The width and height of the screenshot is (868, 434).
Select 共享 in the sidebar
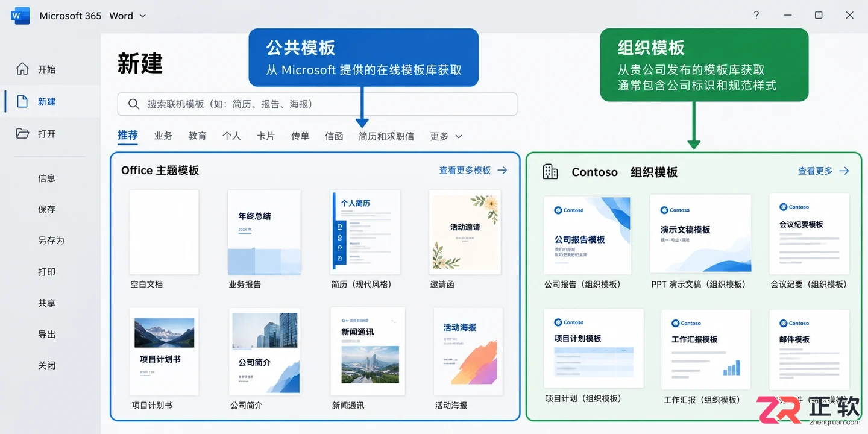coord(46,303)
